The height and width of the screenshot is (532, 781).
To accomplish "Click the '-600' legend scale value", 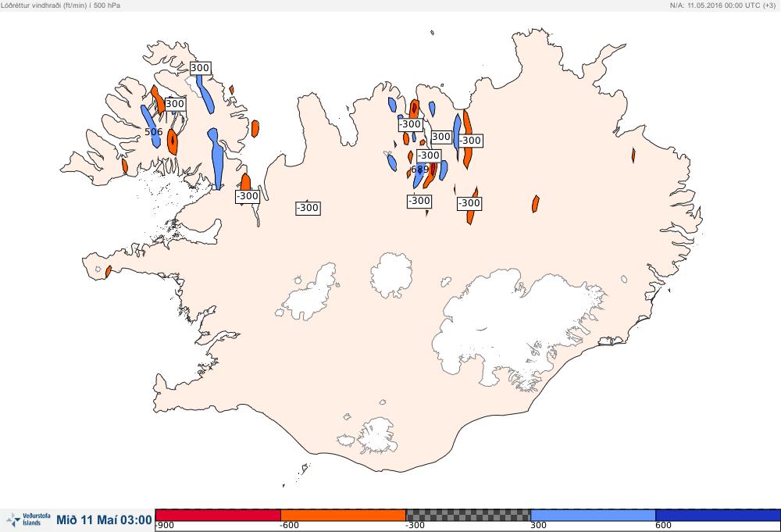I will (x=290, y=526).
